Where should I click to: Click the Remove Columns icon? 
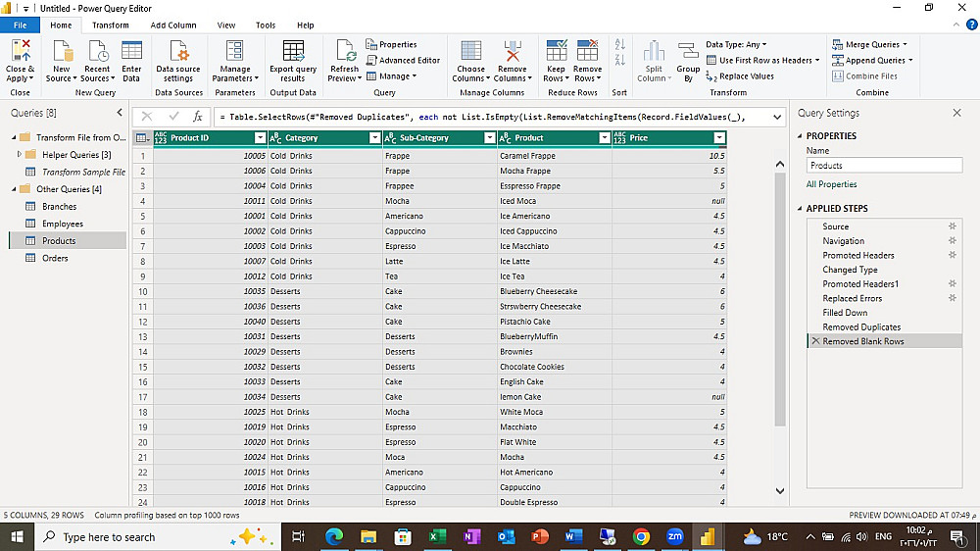tap(513, 51)
